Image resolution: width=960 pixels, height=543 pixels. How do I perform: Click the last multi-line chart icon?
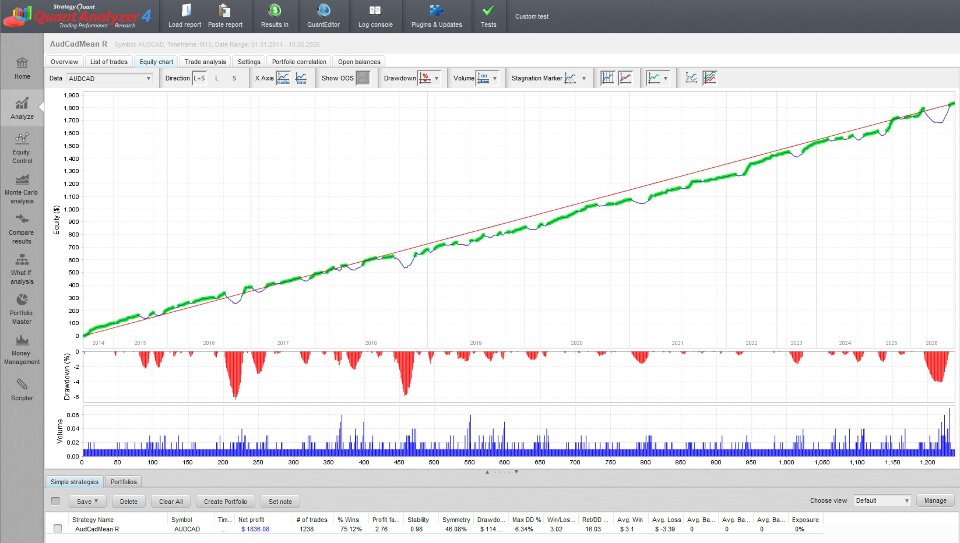tap(710, 78)
